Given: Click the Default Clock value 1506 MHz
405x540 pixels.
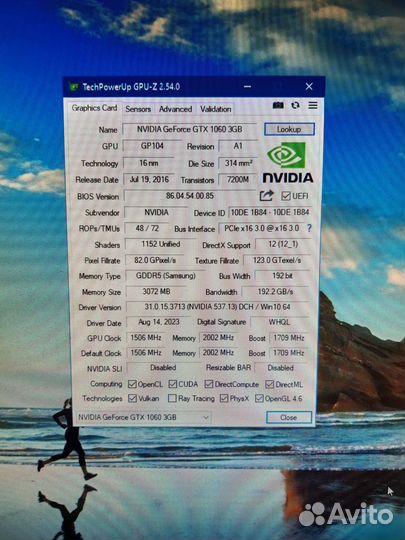Looking at the screenshot, I should tap(146, 353).
